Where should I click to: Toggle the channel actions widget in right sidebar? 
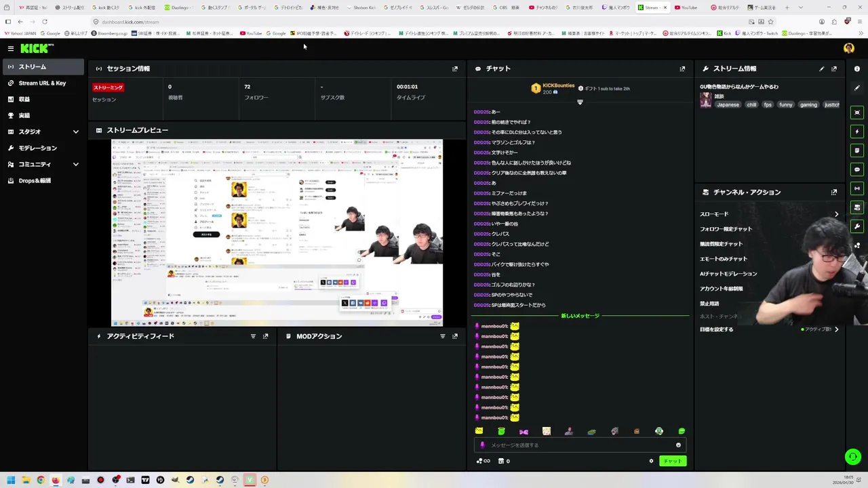coord(857,207)
